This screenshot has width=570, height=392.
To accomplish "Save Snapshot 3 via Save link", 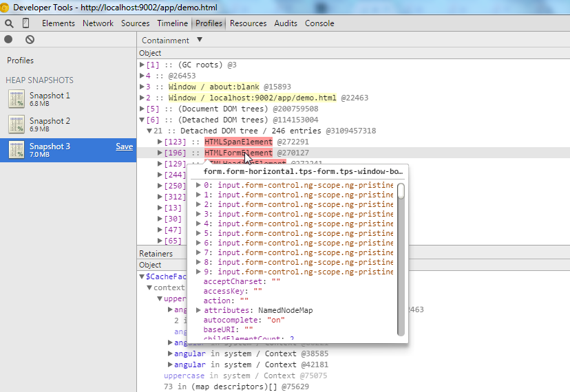I will [x=125, y=146].
